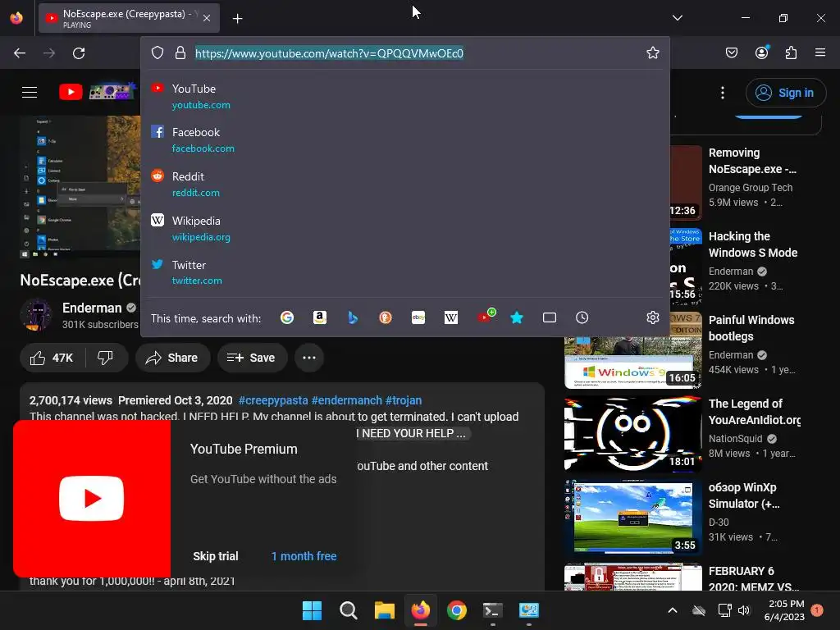Dislike the video with thumbs down
Image resolution: width=840 pixels, height=630 pixels.
pos(106,358)
